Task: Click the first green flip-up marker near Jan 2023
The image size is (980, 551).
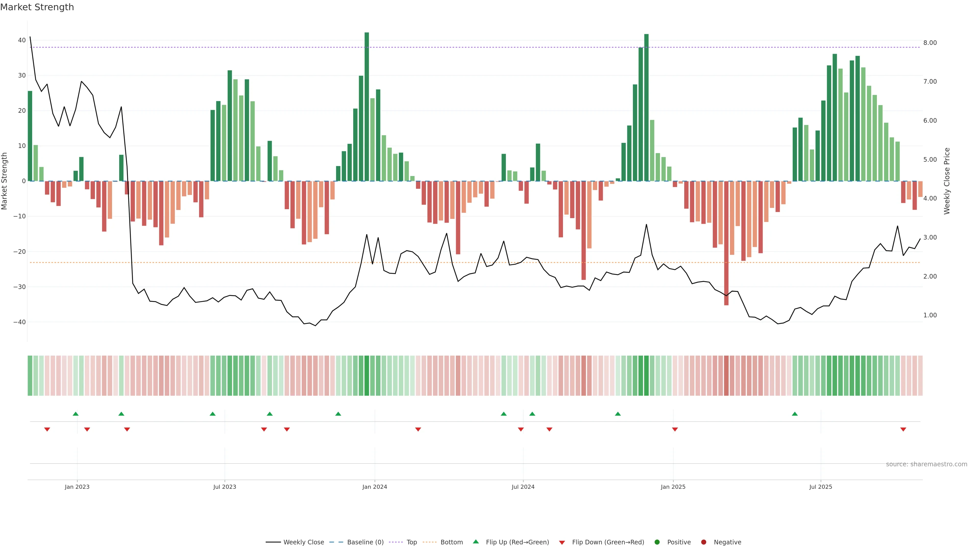Action: (76, 414)
